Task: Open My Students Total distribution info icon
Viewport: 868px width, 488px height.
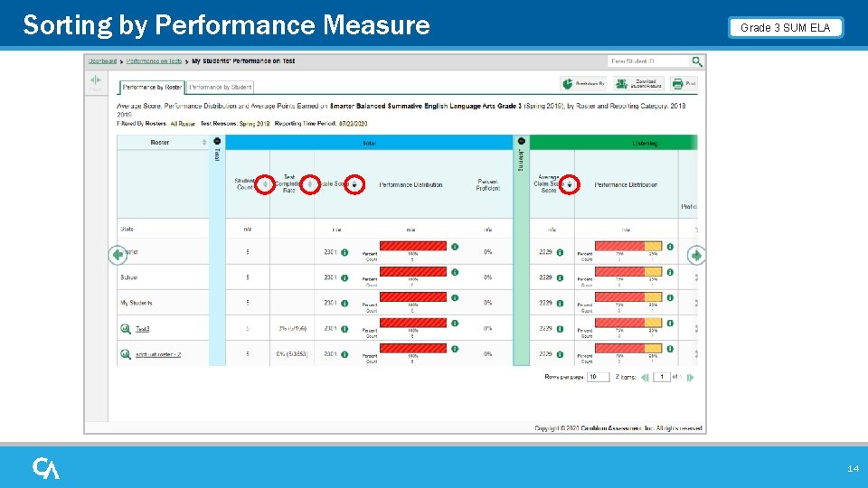Action: click(x=455, y=297)
